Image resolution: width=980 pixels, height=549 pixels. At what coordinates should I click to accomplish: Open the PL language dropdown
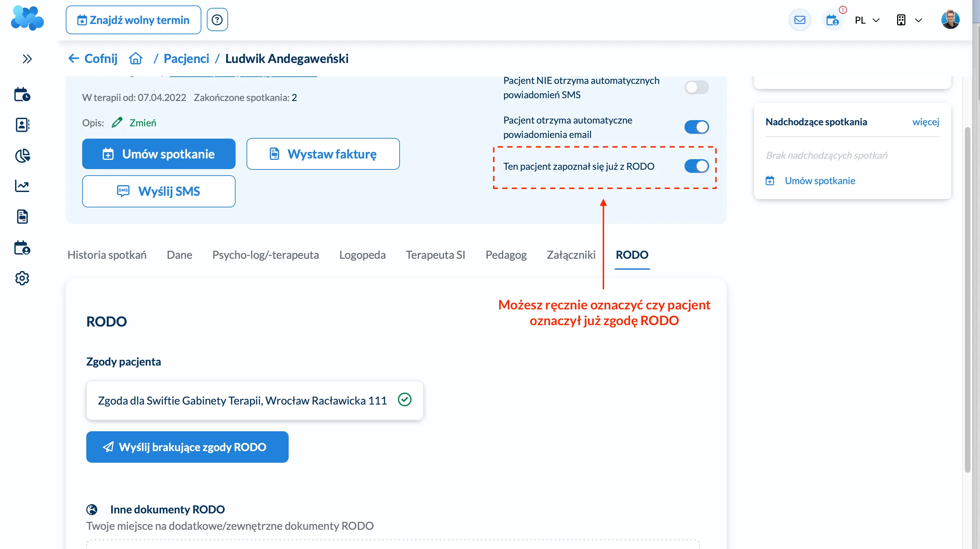867,20
